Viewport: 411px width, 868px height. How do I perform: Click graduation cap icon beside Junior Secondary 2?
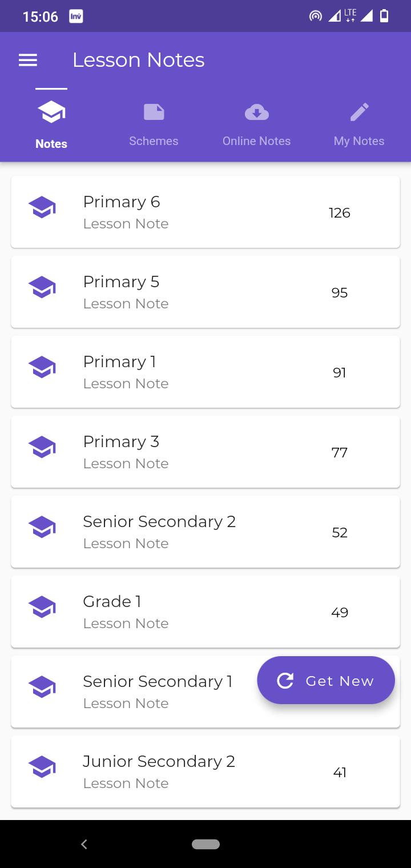tap(42, 766)
